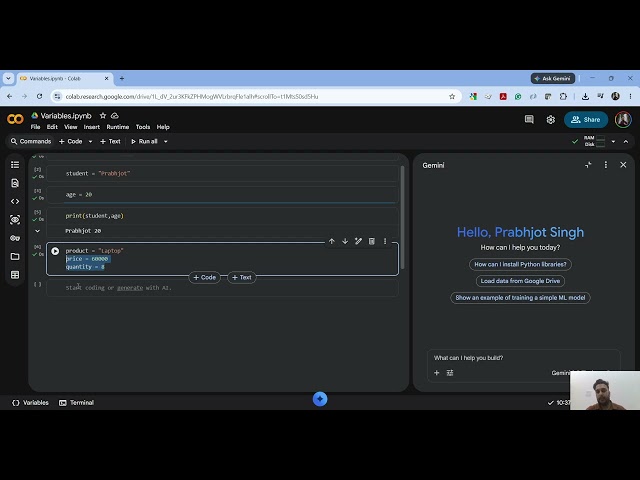
Task: Add attachment plus icon in Gemini prompt
Action: coord(437,373)
